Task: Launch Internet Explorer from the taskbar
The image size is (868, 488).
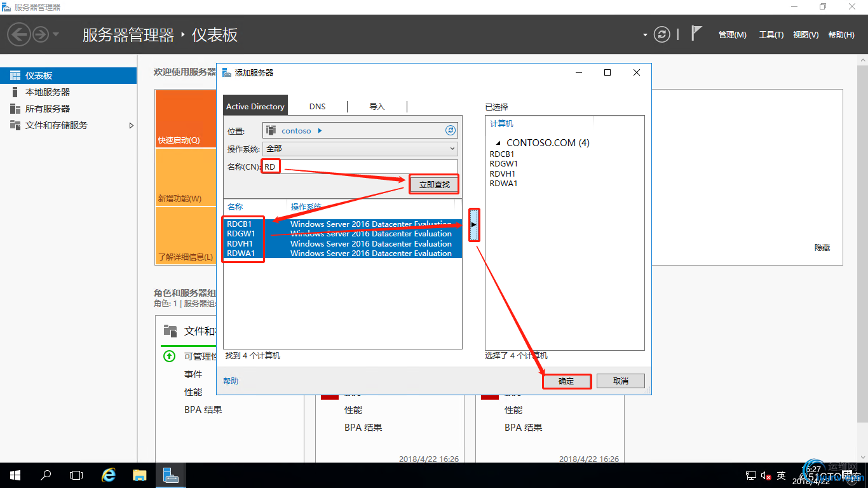Action: tap(109, 475)
